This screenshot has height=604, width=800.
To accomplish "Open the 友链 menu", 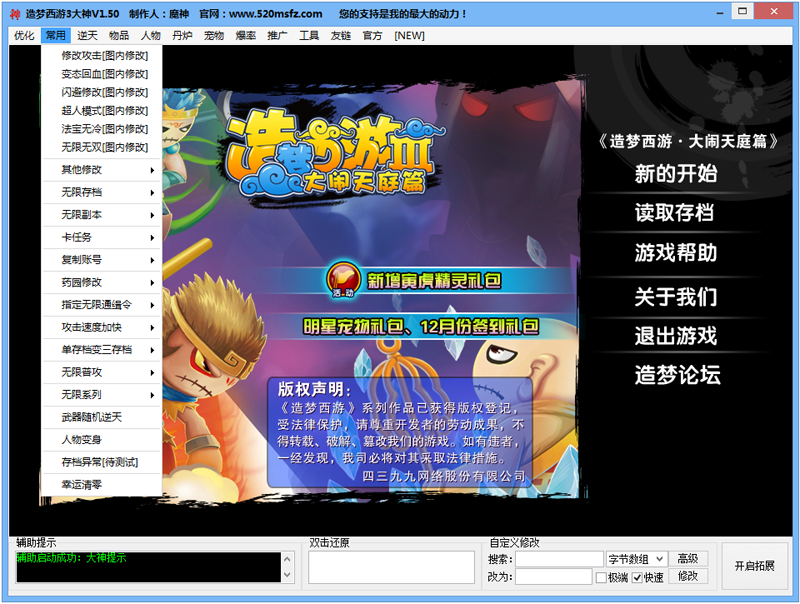I will pos(340,35).
